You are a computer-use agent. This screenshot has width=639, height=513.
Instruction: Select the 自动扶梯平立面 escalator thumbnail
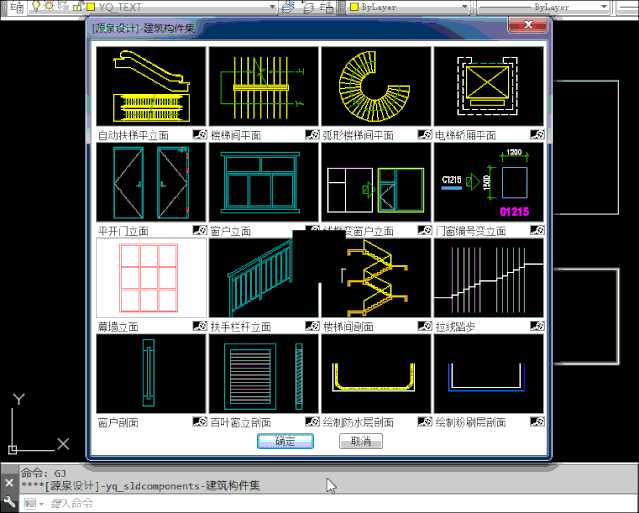tap(151, 86)
